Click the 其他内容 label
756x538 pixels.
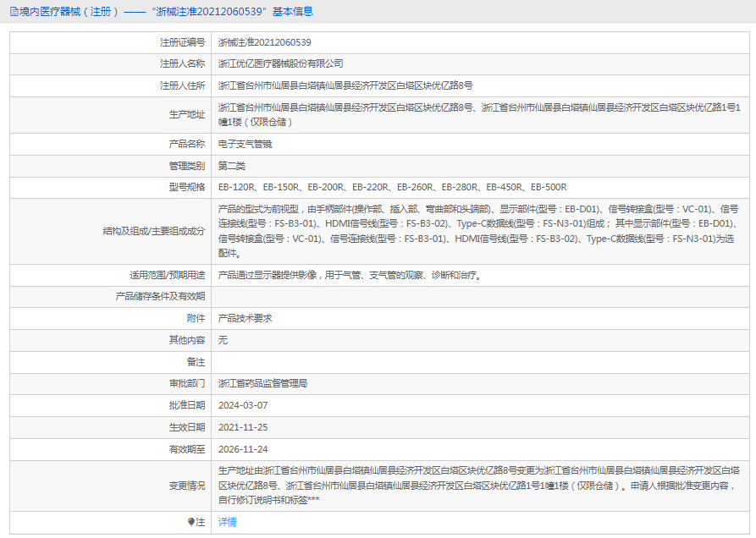pyautogui.click(x=186, y=340)
